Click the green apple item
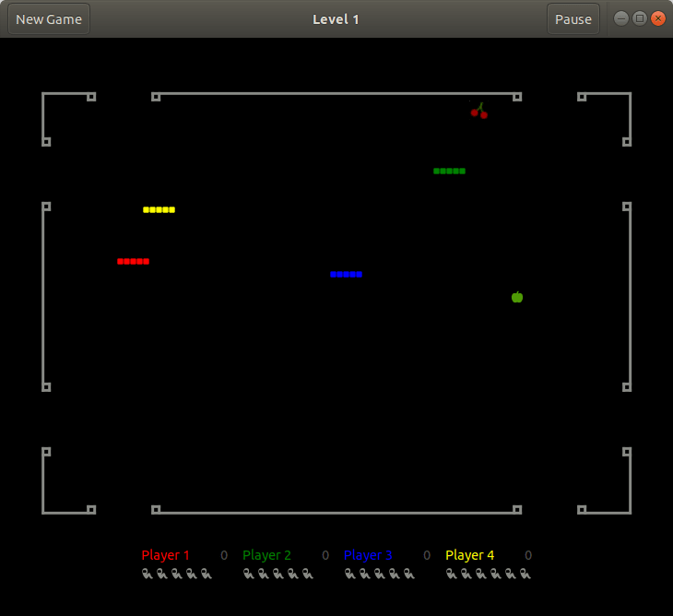Screen dimensions: 673x616 [x=517, y=297]
